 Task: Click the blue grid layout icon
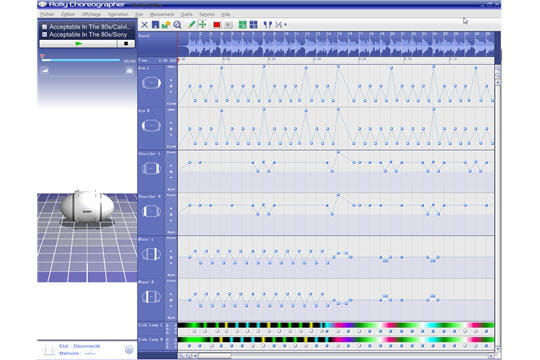253,24
